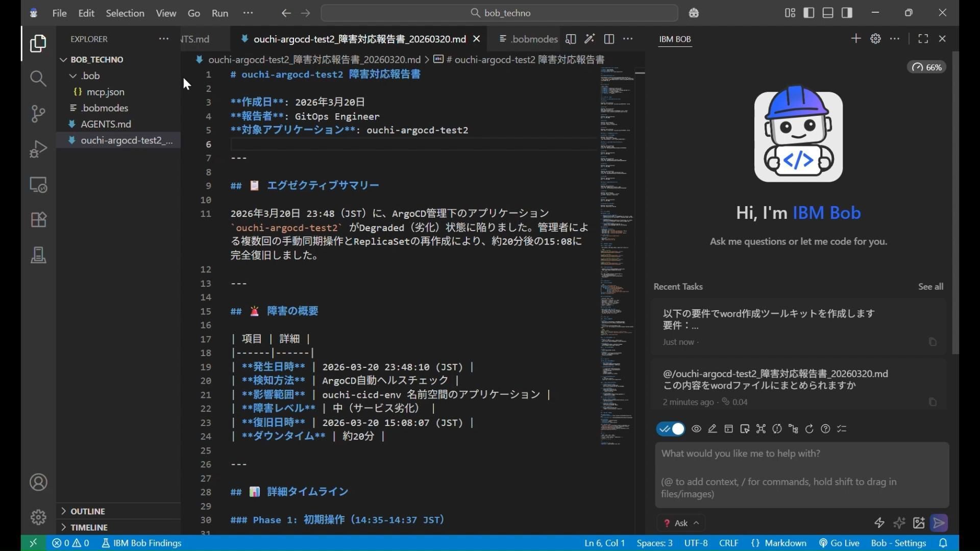Open the File menu

(59, 13)
